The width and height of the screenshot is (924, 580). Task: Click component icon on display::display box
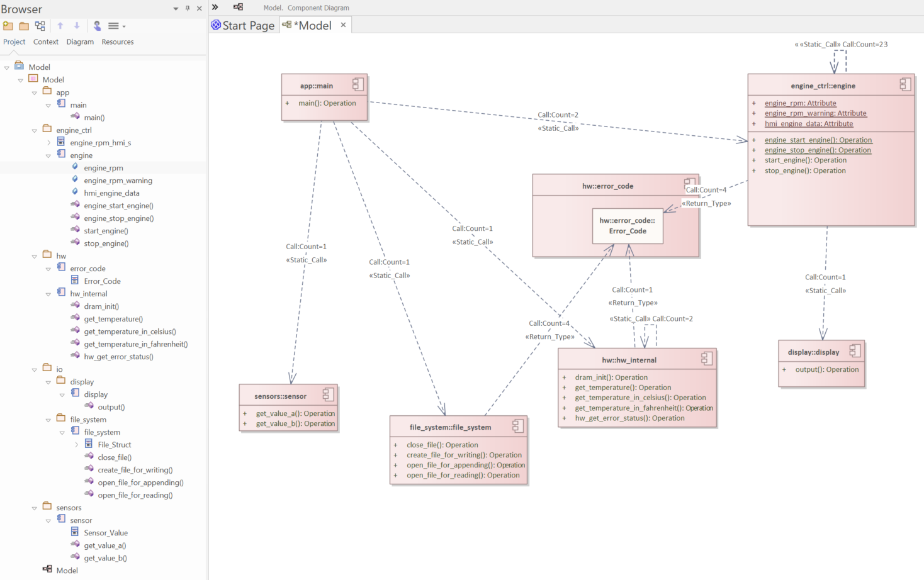click(855, 350)
